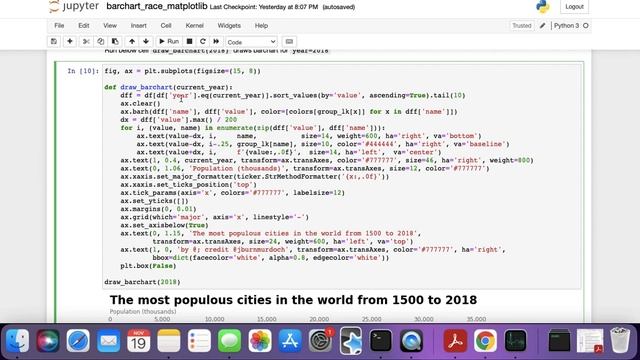
Task: Click the ax.clear() line
Action: tap(140, 104)
